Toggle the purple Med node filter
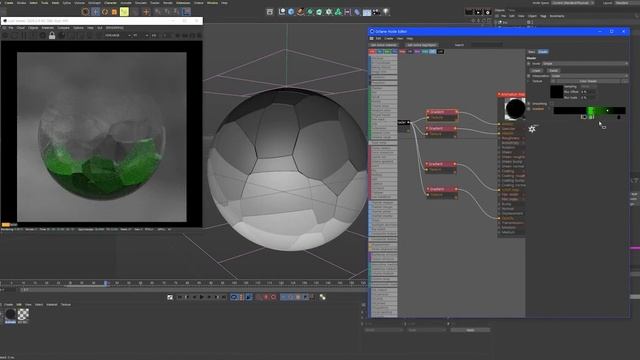The image size is (640, 360). (417, 52)
